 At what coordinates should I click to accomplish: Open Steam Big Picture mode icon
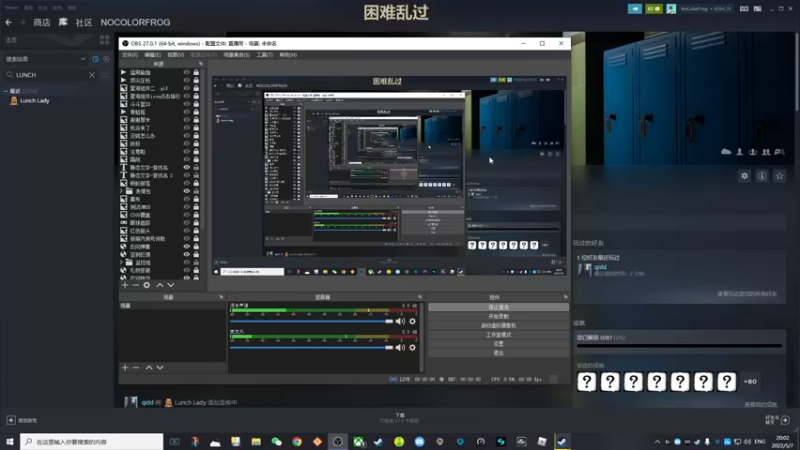pos(758,9)
